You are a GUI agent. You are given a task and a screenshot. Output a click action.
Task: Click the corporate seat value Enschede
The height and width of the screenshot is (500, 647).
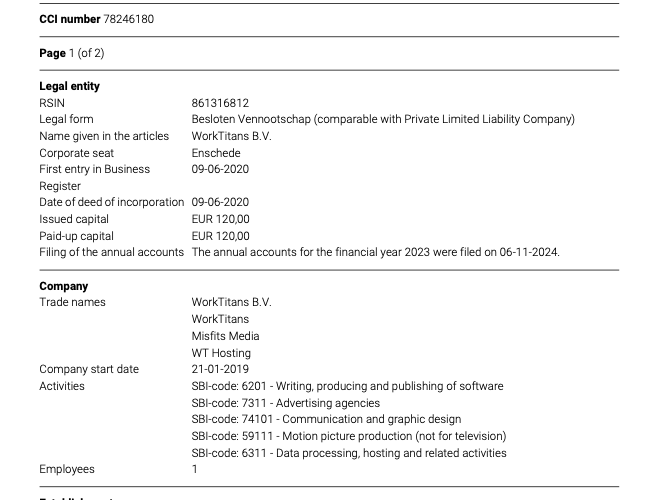pyautogui.click(x=216, y=153)
